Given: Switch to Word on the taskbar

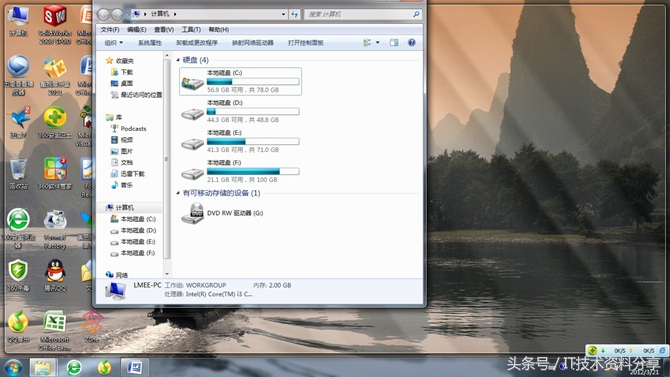Looking at the screenshot, I should (x=135, y=367).
